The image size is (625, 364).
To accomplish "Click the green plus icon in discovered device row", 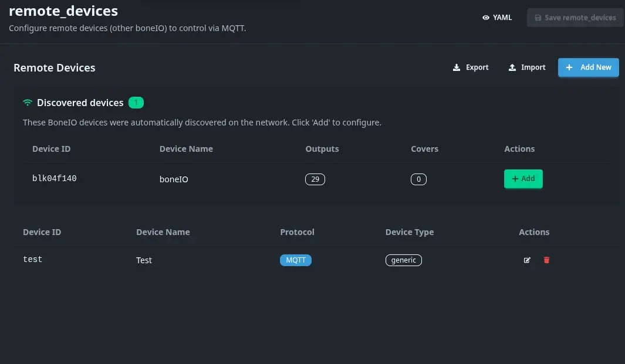I will (515, 179).
